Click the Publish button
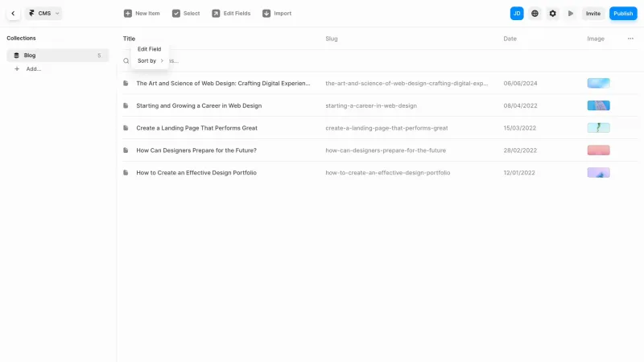This screenshot has width=644, height=362. [623, 14]
